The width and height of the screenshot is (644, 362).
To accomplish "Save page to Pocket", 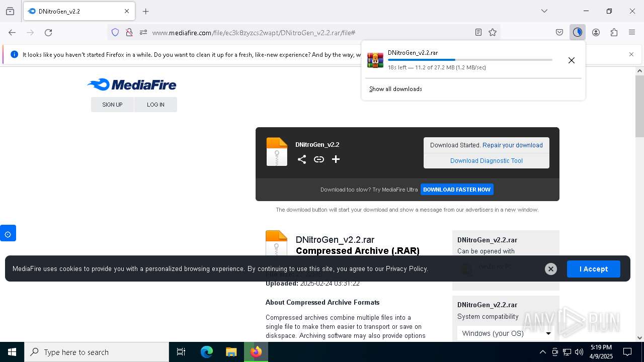I will pyautogui.click(x=559, y=32).
